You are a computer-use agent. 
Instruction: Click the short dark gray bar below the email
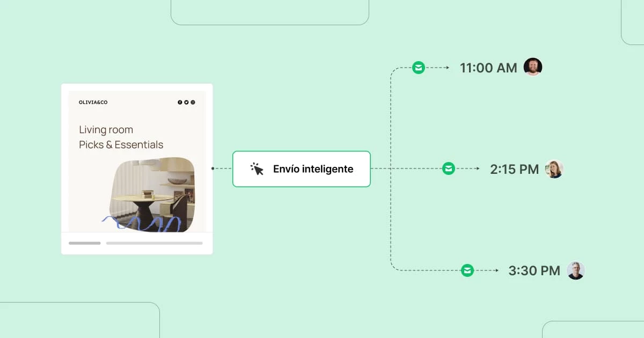[84, 243]
